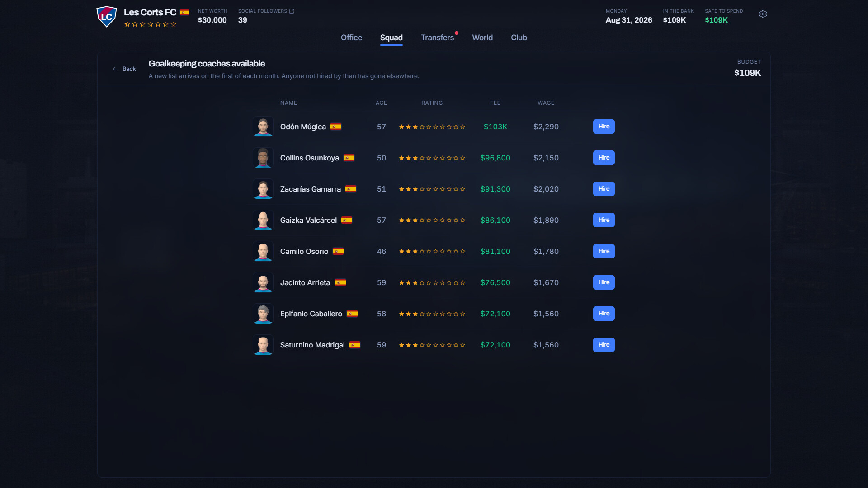
Task: Hire Epifanio Caballero
Action: point(604,314)
